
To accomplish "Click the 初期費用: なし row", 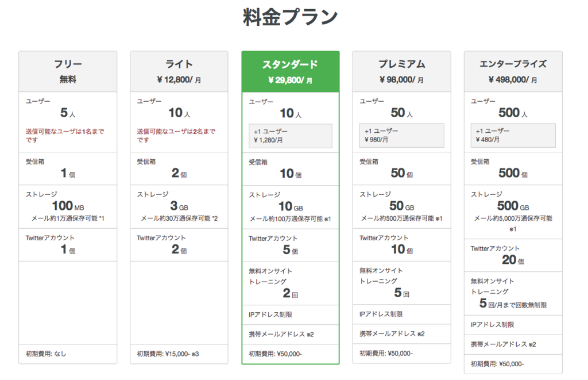I will [x=68, y=354].
